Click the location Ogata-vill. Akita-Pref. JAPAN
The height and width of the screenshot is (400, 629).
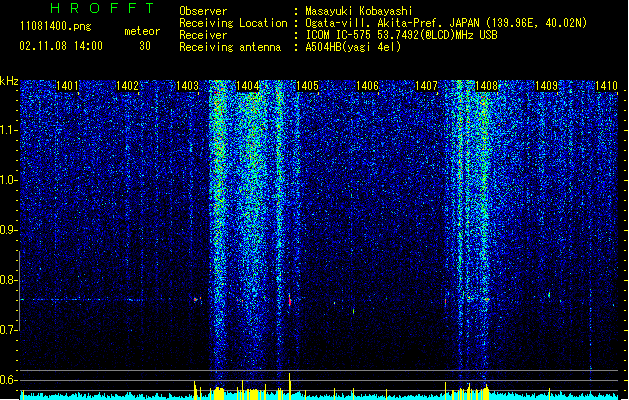coord(392,23)
